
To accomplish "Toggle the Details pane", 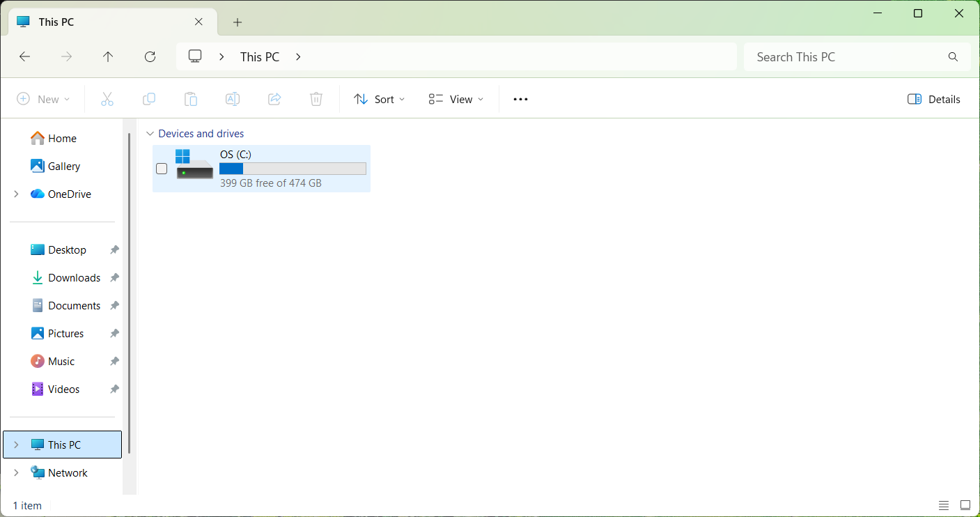I will click(933, 99).
